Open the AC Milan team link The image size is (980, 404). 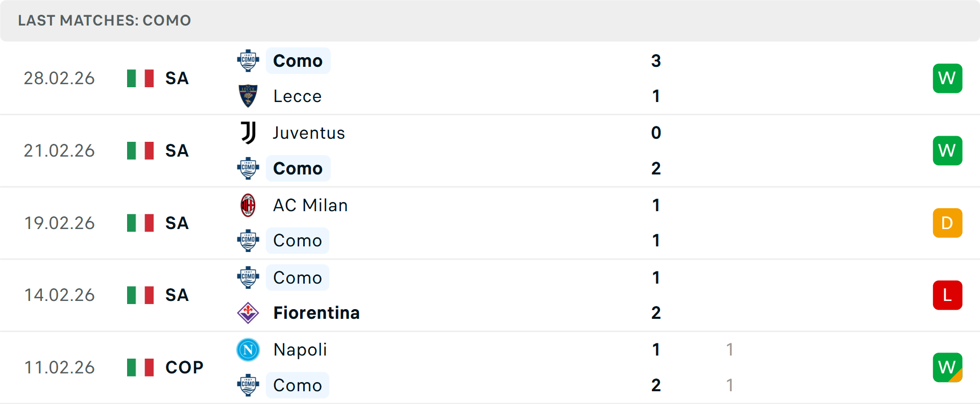[x=310, y=206]
